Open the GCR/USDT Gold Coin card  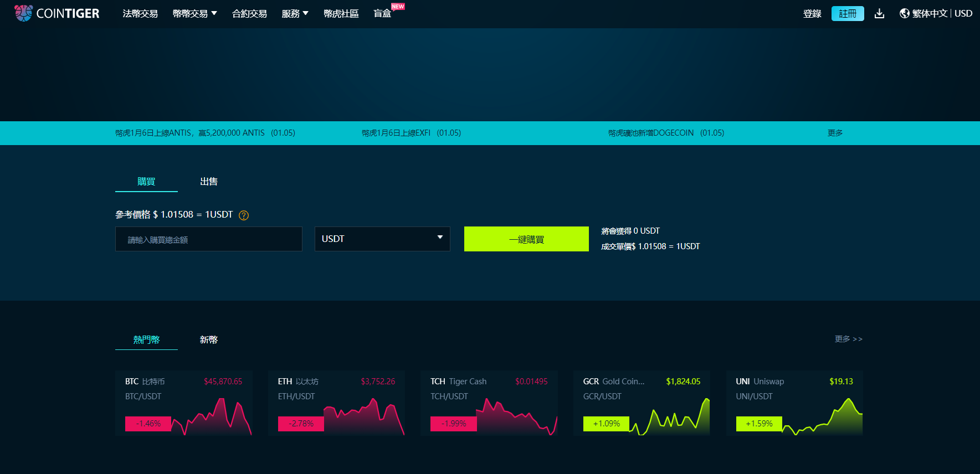pyautogui.click(x=642, y=403)
